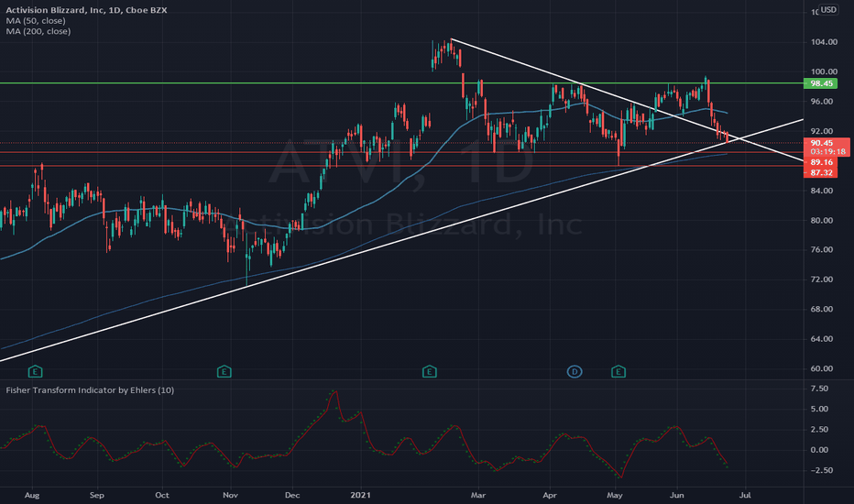Click the current price 90.45 label
The height and width of the screenshot is (504, 854).
pos(821,143)
